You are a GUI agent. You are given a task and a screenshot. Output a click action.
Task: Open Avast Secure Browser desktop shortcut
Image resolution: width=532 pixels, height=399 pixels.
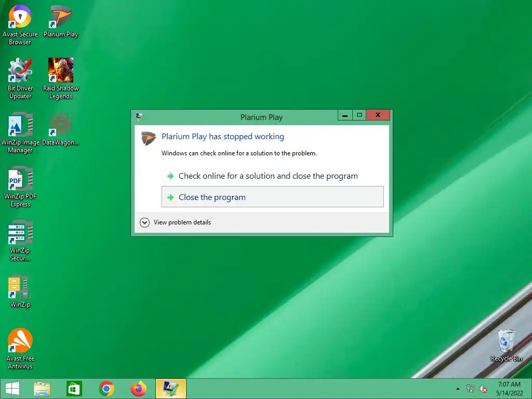tap(20, 25)
